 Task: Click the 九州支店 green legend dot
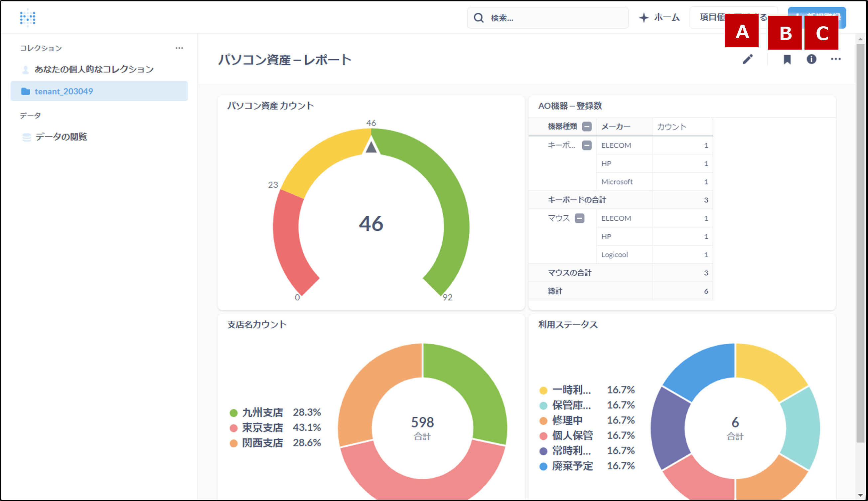(234, 412)
